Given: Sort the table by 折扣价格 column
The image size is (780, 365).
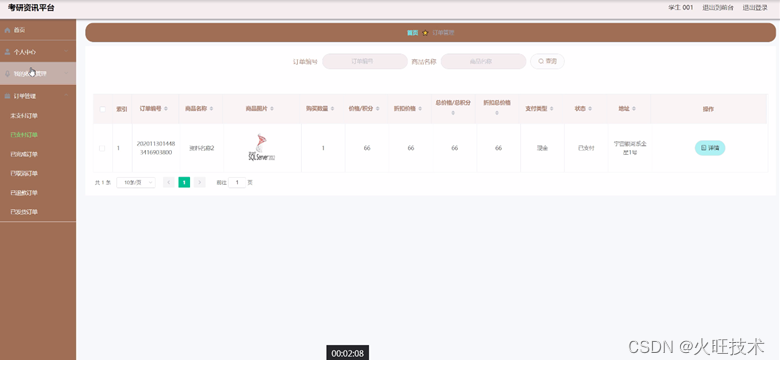Looking at the screenshot, I should click(x=420, y=109).
